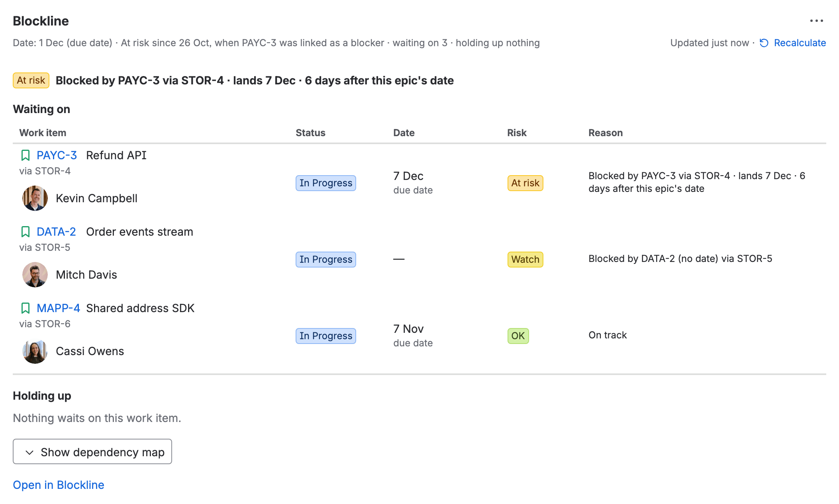
Task: Click Mitch Davis's avatar photo
Action: coord(35,275)
